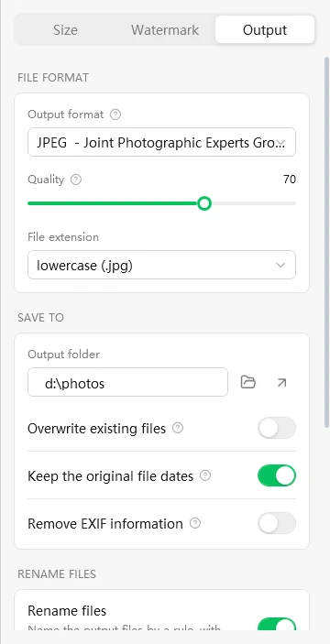Browse for output folder with folder icon
Image resolution: width=330 pixels, height=644 pixels.
[248, 382]
